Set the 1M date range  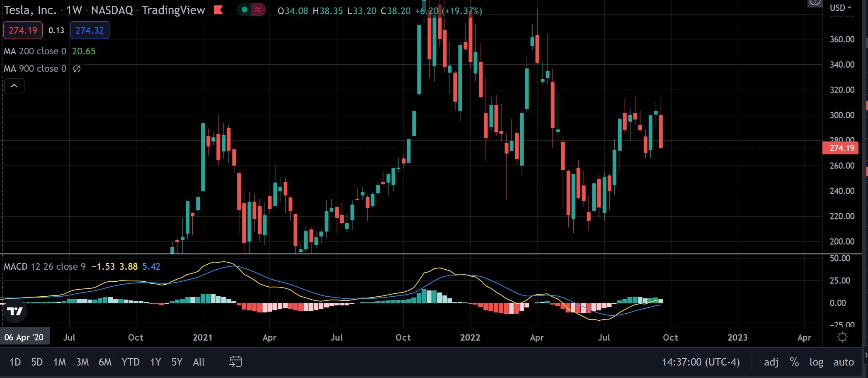[x=60, y=362]
